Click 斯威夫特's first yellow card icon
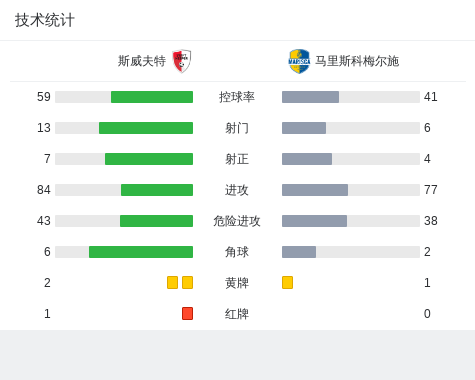Viewport: 475px width, 380px height. point(172,283)
